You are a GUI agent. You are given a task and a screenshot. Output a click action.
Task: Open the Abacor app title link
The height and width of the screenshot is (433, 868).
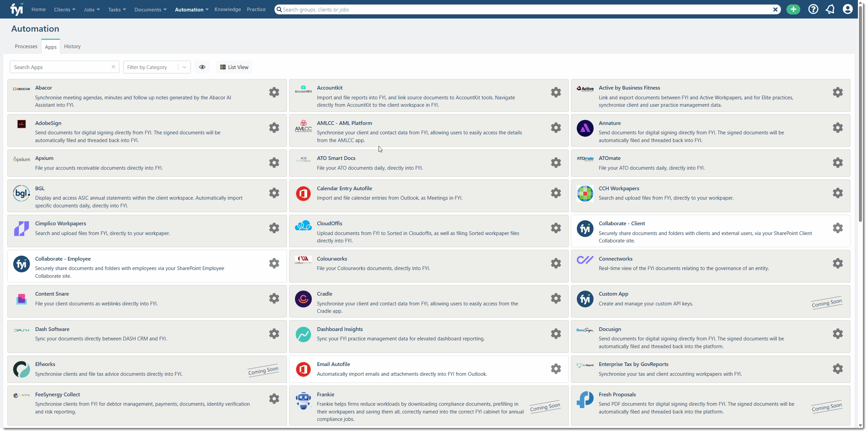pos(43,88)
